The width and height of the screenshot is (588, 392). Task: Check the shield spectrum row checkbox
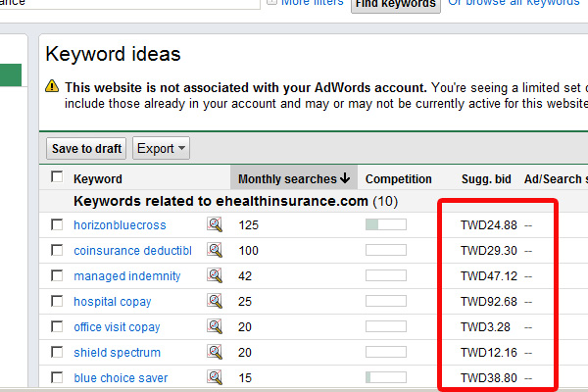[x=57, y=352]
